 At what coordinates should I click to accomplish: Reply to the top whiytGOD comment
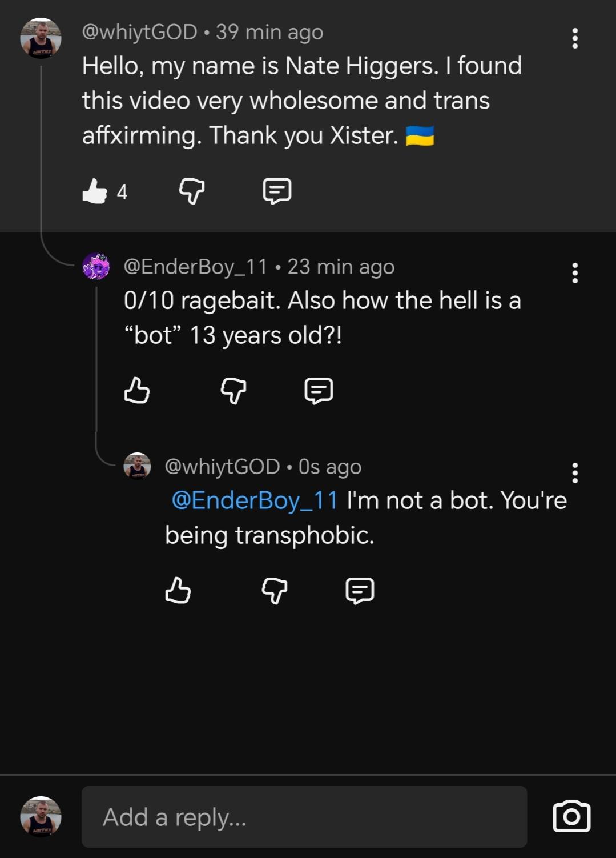pyautogui.click(x=277, y=191)
